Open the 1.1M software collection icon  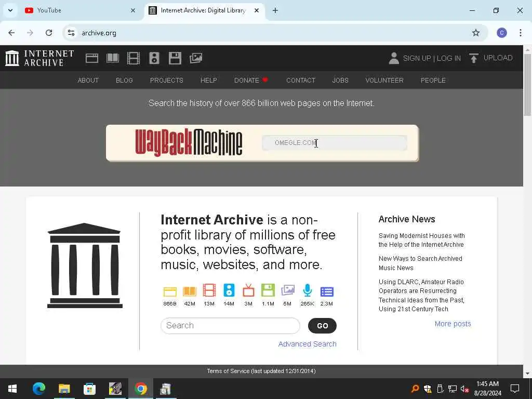coord(268,291)
